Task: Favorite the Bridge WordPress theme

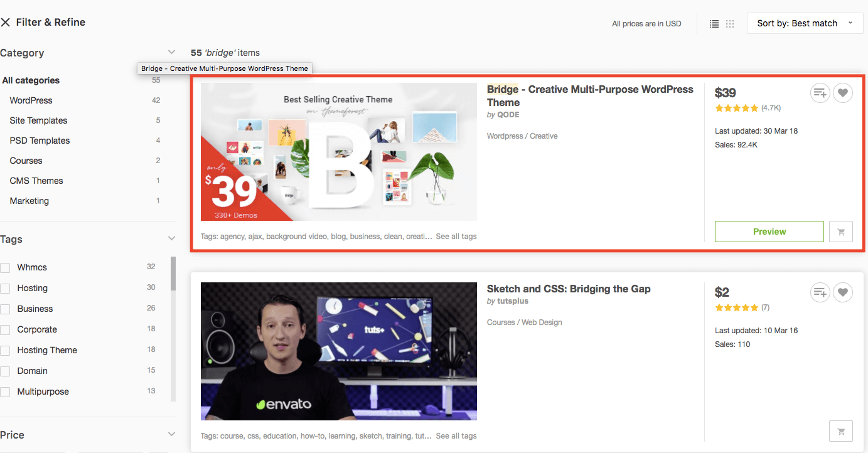Action: pos(843,93)
